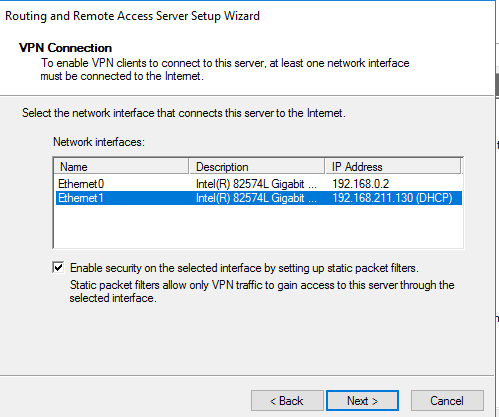The width and height of the screenshot is (499, 417).
Task: Uncheck the static packet filters checkbox
Action: [58, 267]
